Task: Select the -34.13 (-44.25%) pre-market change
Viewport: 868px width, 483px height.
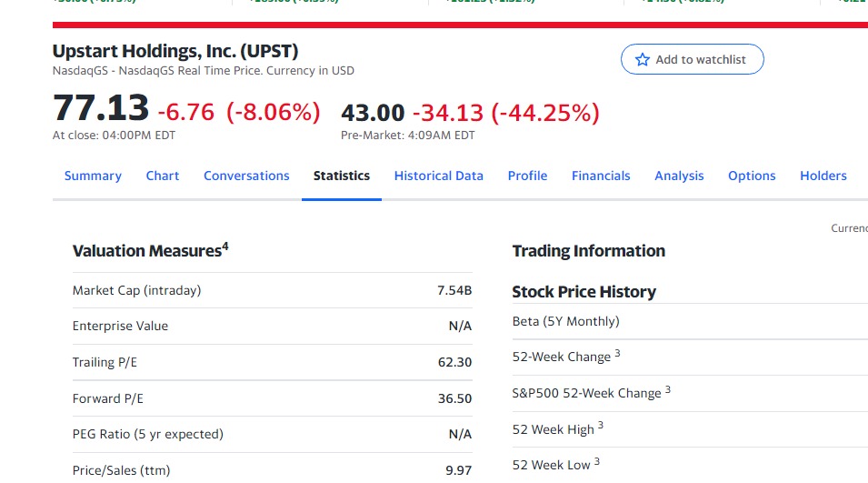Action: click(506, 113)
